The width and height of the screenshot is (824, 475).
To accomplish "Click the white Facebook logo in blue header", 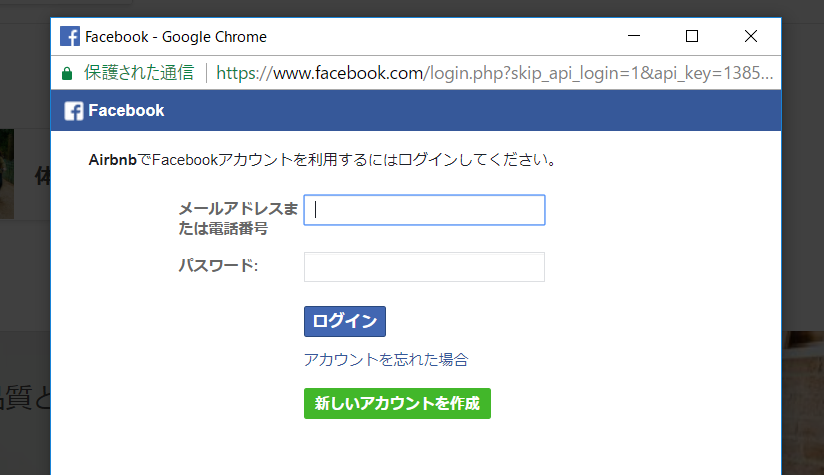I will point(74,111).
